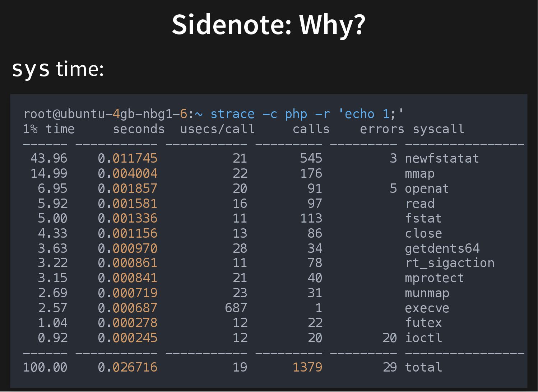This screenshot has width=538, height=392.
Task: Click the 'ioctl' syscall name
Action: tap(423, 338)
